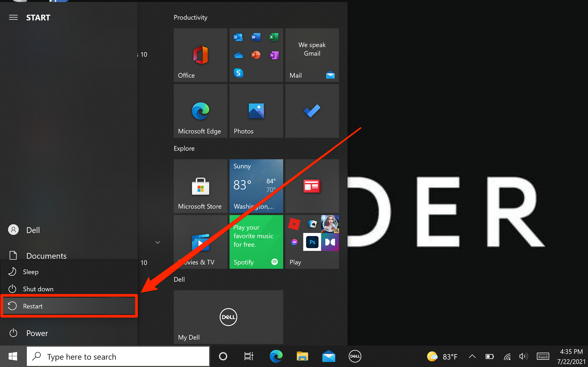This screenshot has width=588, height=367.
Task: Open the Weather tile showing Sunny 83°
Action: tap(256, 186)
